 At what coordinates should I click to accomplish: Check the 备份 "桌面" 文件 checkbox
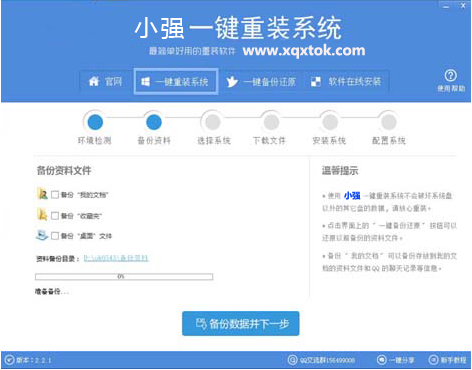[x=55, y=236]
